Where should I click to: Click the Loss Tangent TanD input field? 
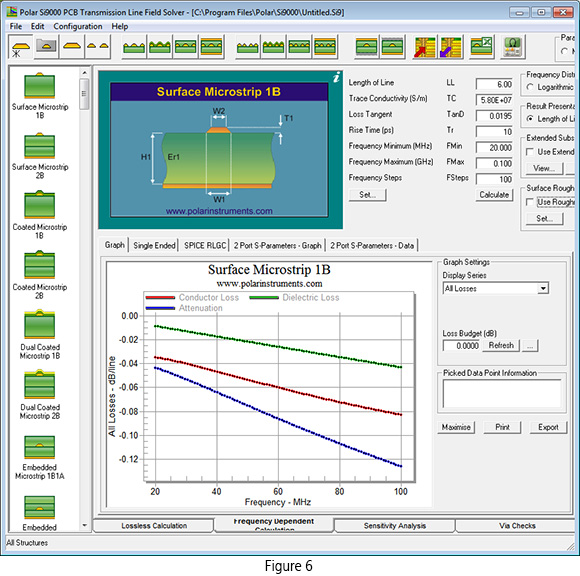[x=494, y=116]
